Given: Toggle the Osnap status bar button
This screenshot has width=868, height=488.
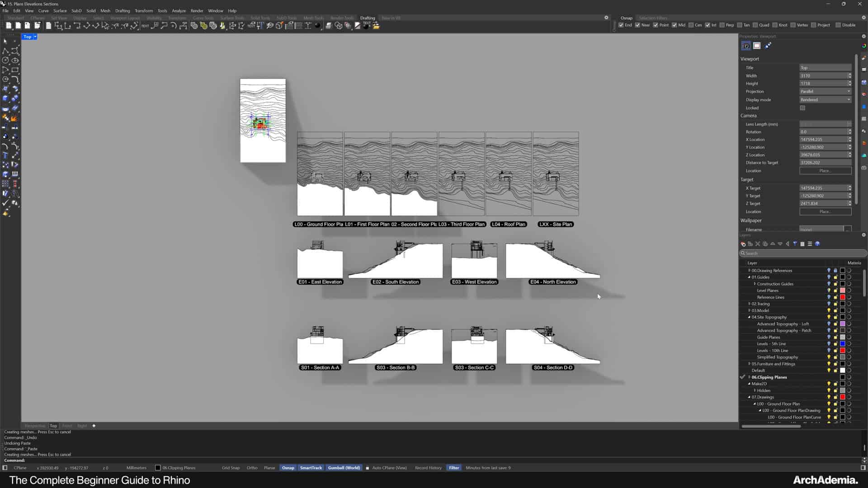Looking at the screenshot, I should (288, 468).
